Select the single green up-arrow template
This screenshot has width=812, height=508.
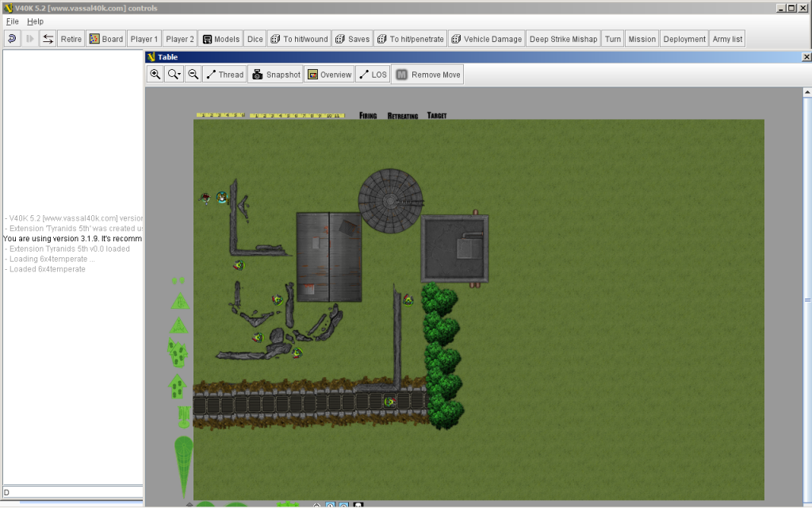(x=177, y=387)
